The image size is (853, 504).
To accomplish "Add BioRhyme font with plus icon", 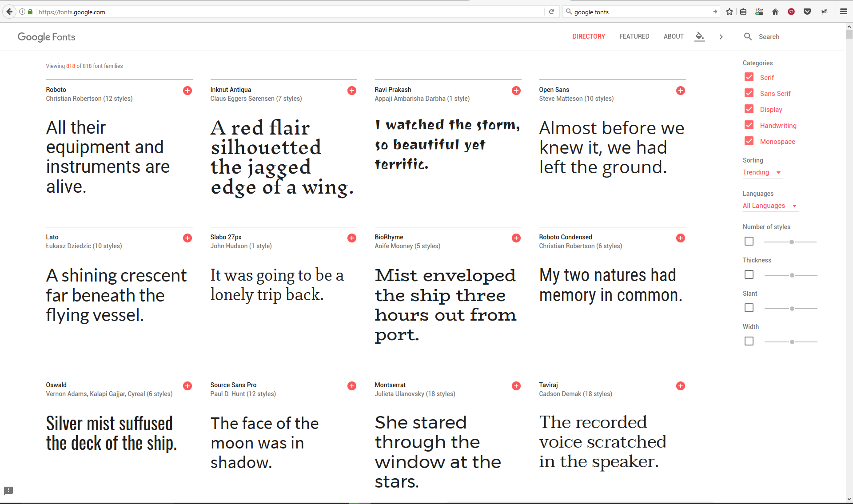I will (x=516, y=238).
